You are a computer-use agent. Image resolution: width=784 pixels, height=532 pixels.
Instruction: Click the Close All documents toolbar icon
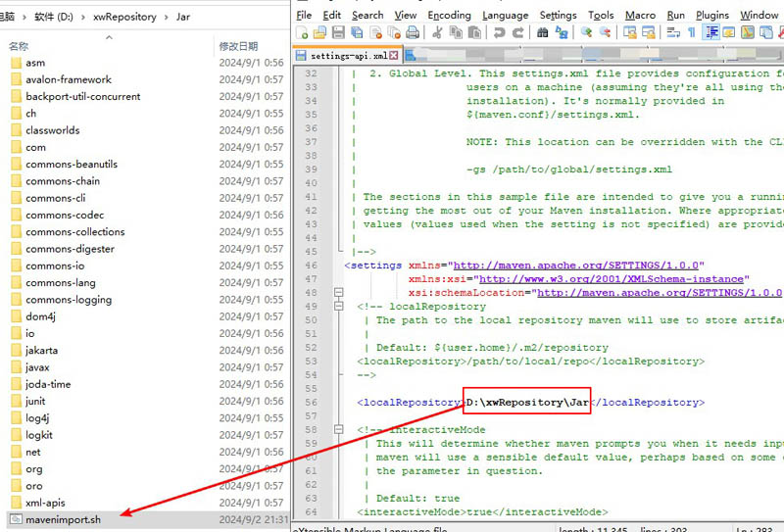394,33
